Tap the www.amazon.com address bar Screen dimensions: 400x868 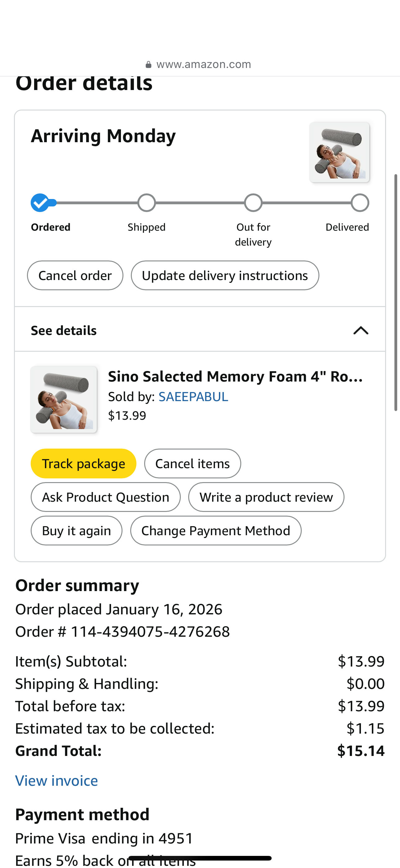coord(203,65)
